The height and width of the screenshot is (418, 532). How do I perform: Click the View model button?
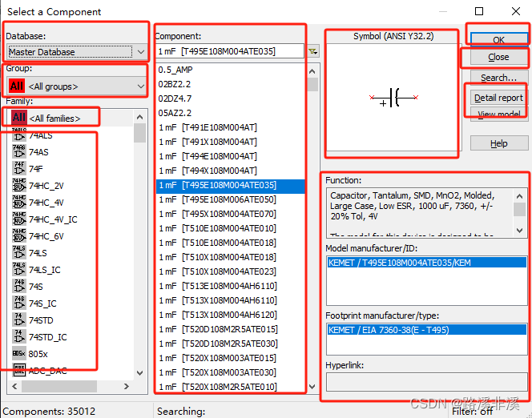499,115
